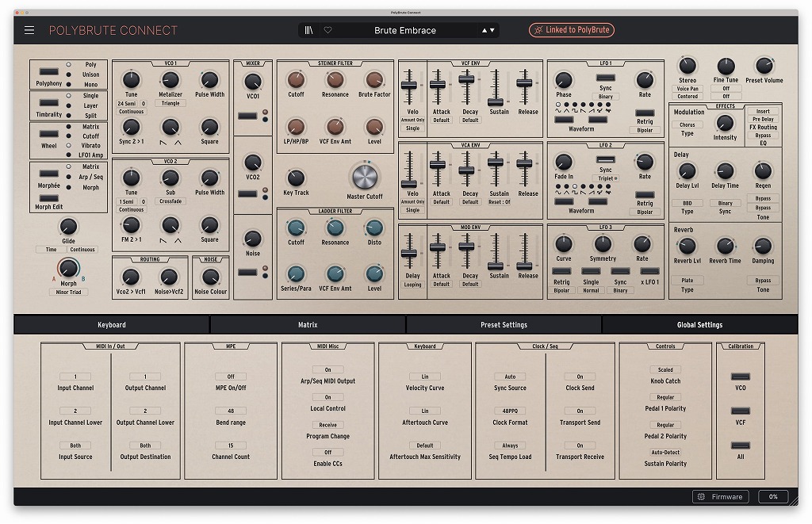Click the Series/Para knob

click(x=297, y=274)
